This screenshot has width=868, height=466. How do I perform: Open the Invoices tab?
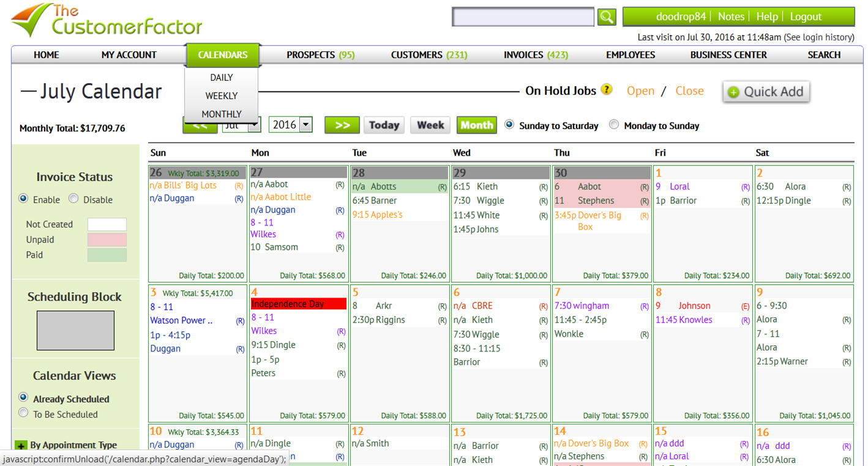pos(536,55)
